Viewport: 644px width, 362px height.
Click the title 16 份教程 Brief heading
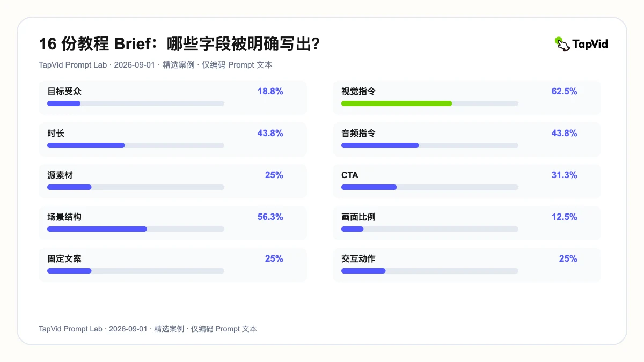pyautogui.click(x=180, y=45)
